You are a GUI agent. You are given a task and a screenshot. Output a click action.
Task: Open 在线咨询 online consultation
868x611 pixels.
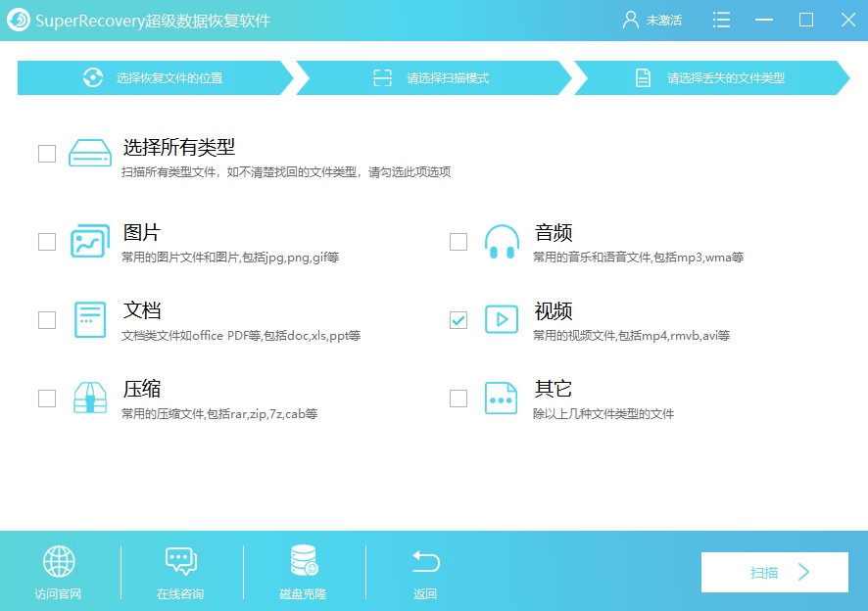180,572
